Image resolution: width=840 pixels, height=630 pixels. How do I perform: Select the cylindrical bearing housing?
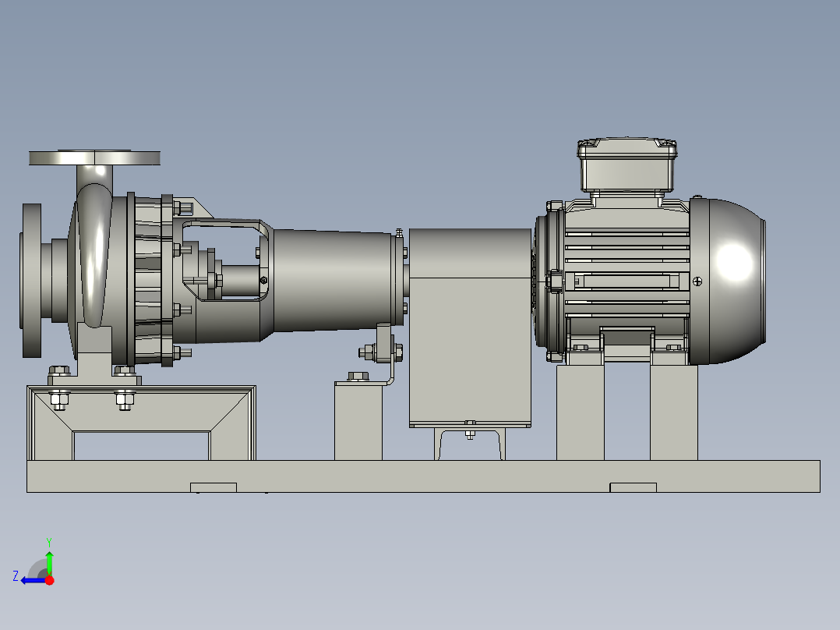332,281
